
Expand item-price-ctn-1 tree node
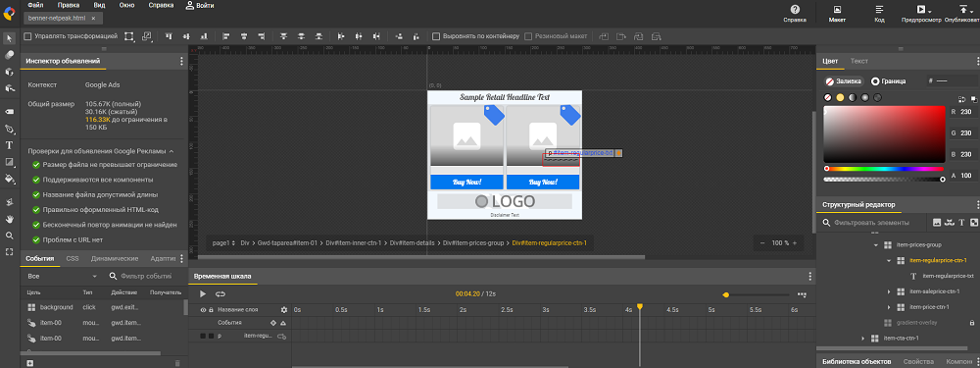click(x=888, y=306)
